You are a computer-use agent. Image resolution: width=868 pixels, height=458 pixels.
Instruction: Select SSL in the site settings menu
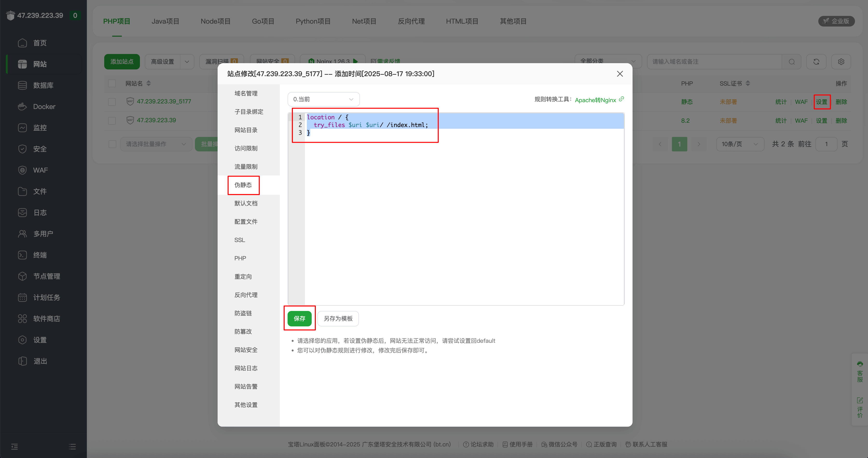click(240, 239)
